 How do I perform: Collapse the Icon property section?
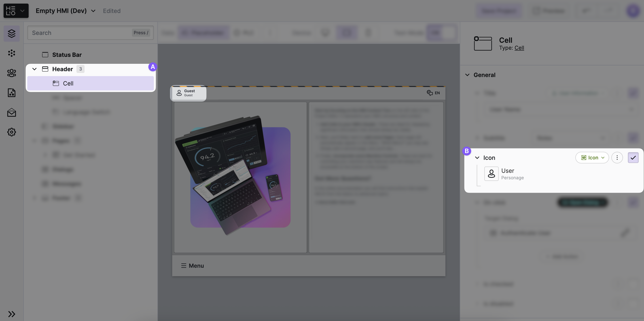point(477,158)
